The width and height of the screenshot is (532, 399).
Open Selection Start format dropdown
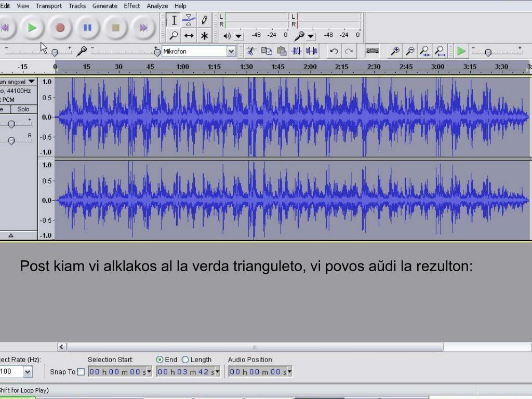point(149,372)
